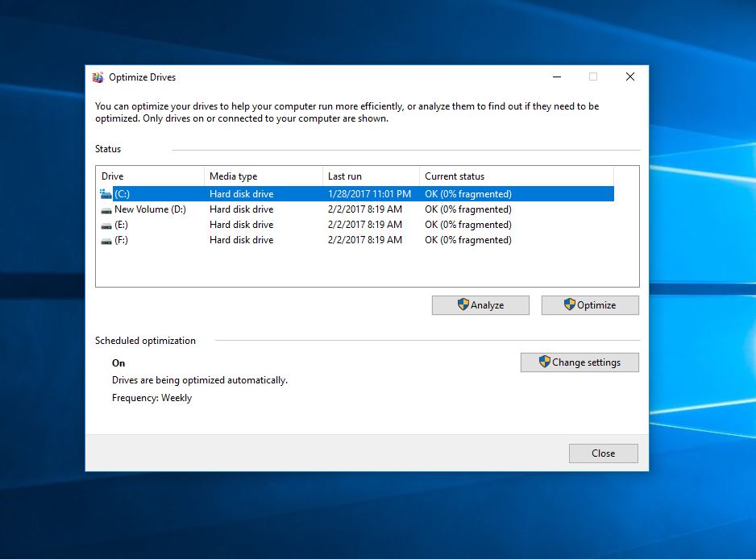
Task: Click the New Volume (D:) drive icon
Action: (x=106, y=209)
